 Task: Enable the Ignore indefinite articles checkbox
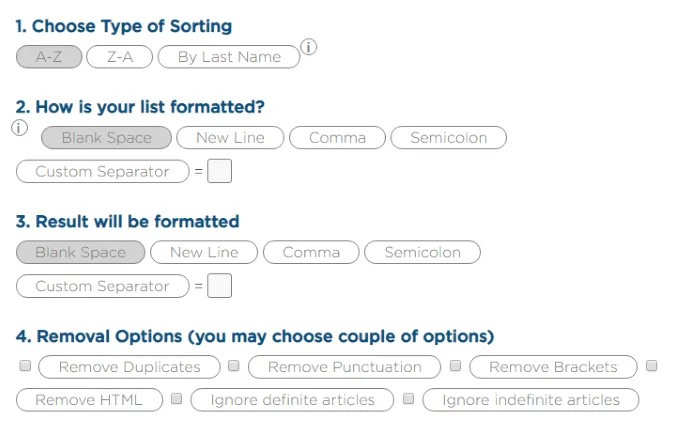pos(408,399)
